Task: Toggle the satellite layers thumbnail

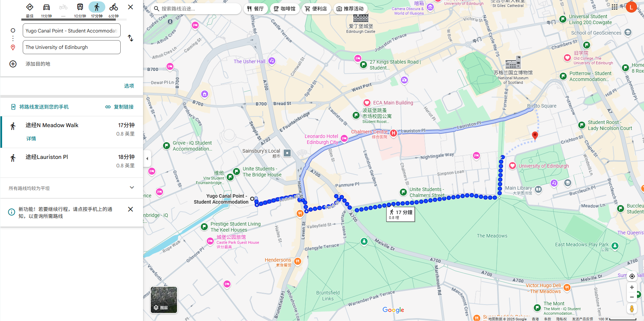Action: [164, 300]
